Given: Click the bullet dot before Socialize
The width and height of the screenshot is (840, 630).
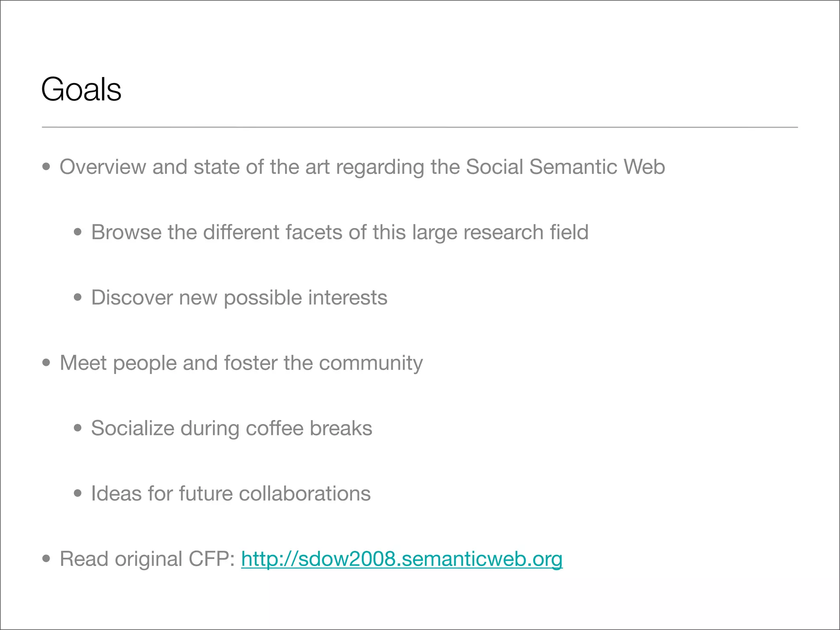Looking at the screenshot, I should point(78,428).
